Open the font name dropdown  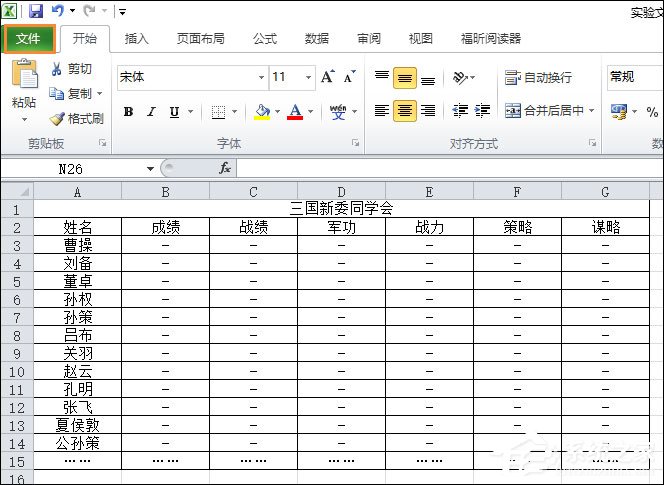point(261,77)
